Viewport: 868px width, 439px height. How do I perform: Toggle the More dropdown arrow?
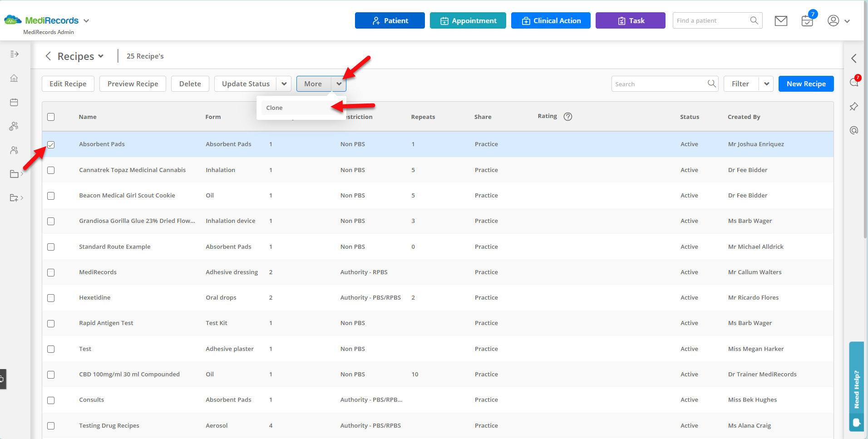339,84
